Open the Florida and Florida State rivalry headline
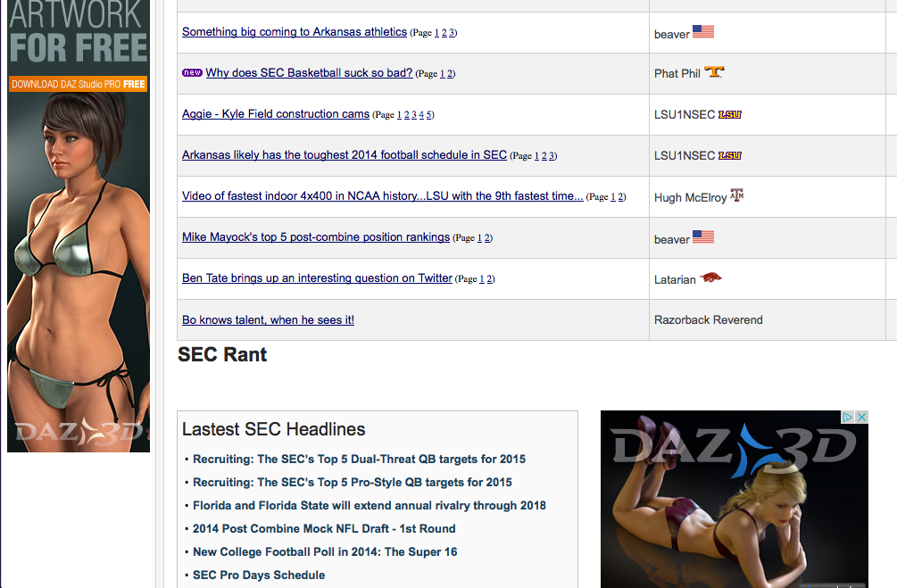Image resolution: width=897 pixels, height=588 pixels. coord(369,506)
